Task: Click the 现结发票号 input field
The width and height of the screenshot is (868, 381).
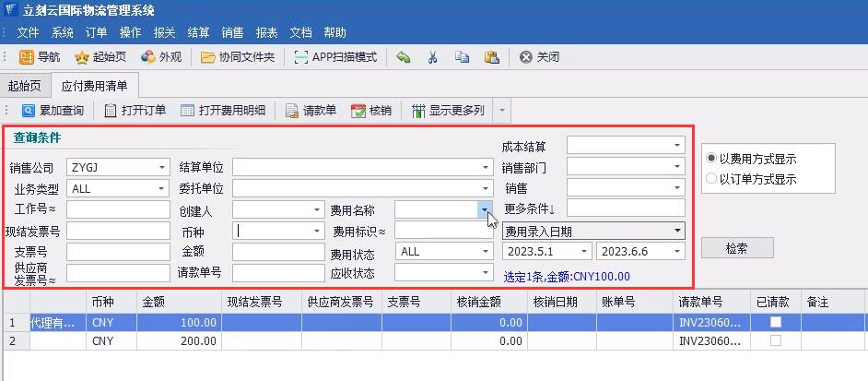Action: click(x=119, y=231)
